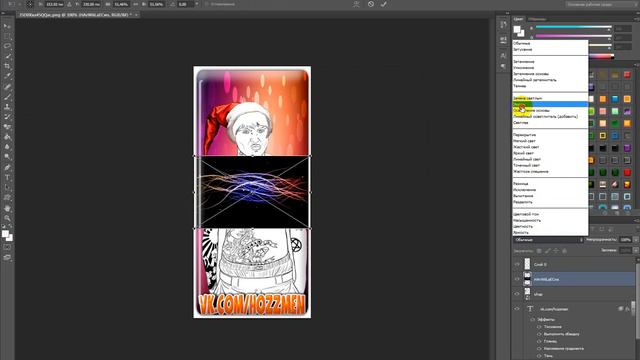Select the Clone Stamp tool

7,107
